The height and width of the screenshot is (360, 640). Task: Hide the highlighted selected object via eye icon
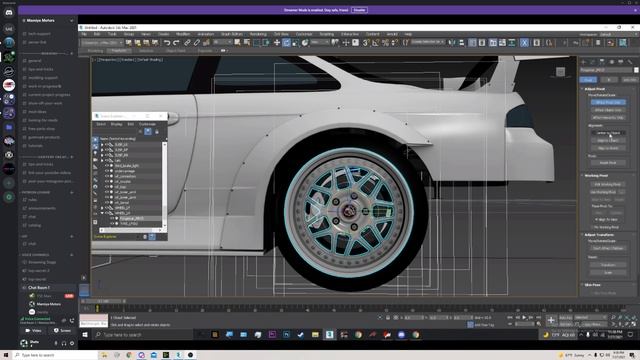pos(112,218)
